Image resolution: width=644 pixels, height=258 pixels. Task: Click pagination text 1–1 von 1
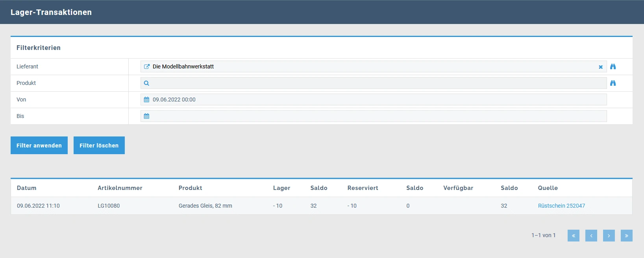pyautogui.click(x=544, y=235)
